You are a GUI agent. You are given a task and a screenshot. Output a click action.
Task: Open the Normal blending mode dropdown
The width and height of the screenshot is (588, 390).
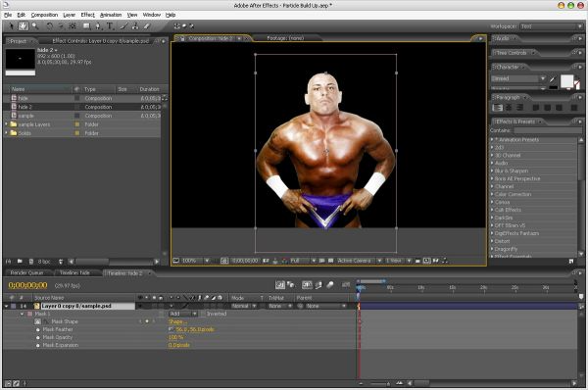point(244,306)
